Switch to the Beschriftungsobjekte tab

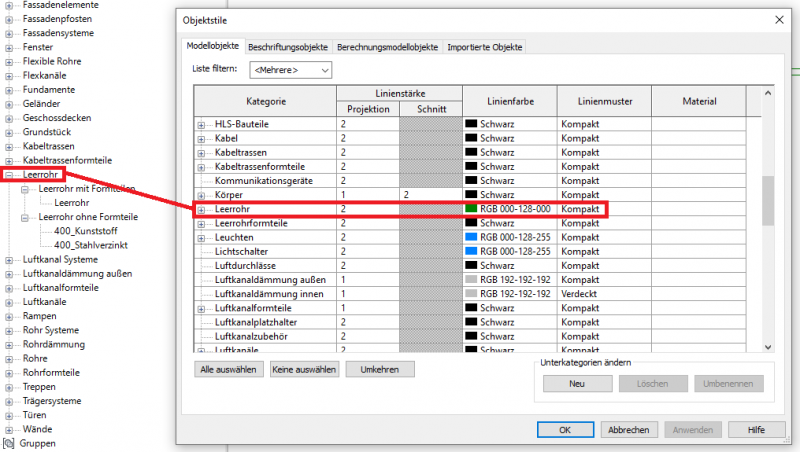[288, 47]
